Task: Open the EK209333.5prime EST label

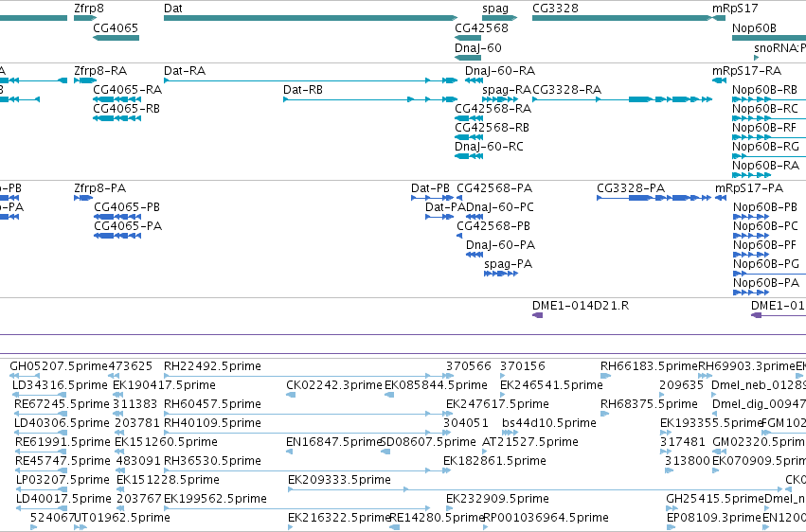Action: (x=339, y=480)
